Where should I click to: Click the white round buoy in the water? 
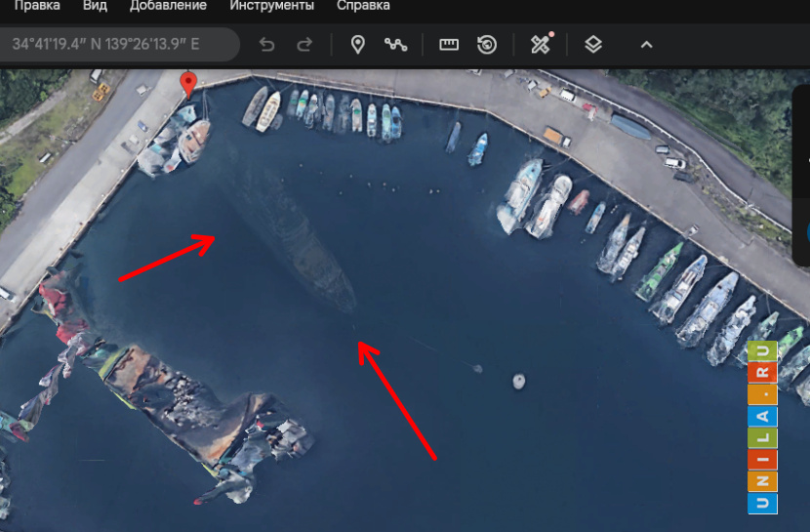coord(519,381)
